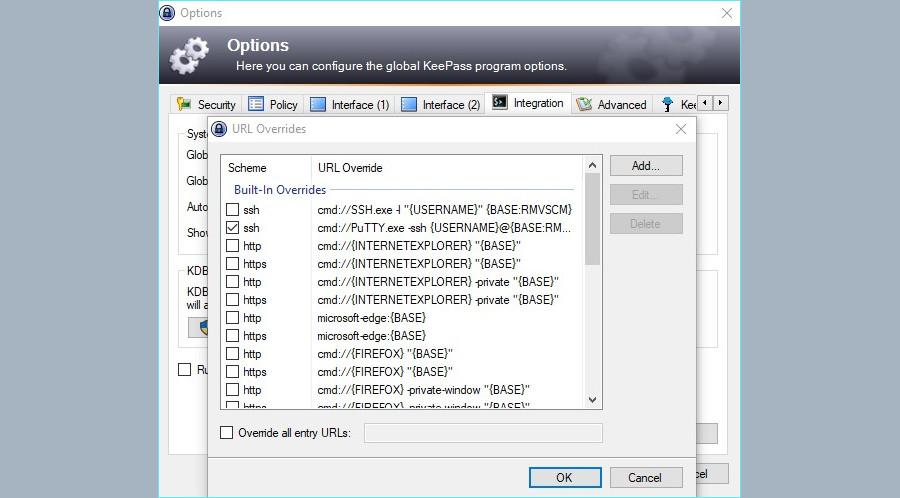Uncheck the PuTTY.exe ssh override

[232, 228]
